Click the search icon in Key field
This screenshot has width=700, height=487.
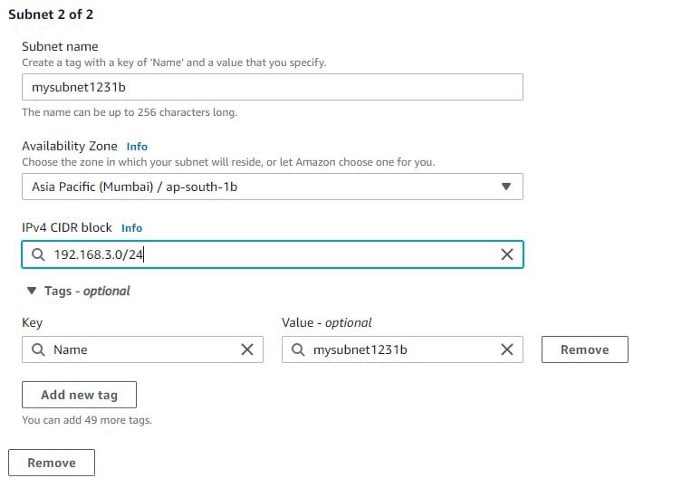tap(38, 350)
